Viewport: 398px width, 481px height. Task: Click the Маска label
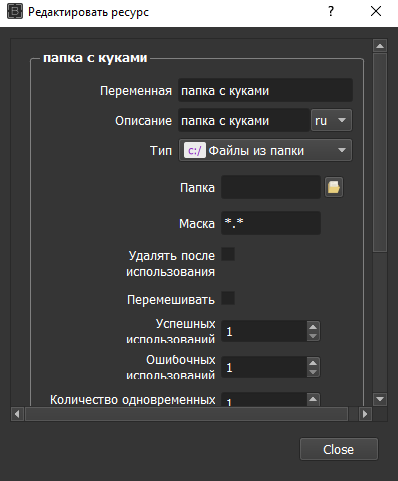[x=197, y=223]
